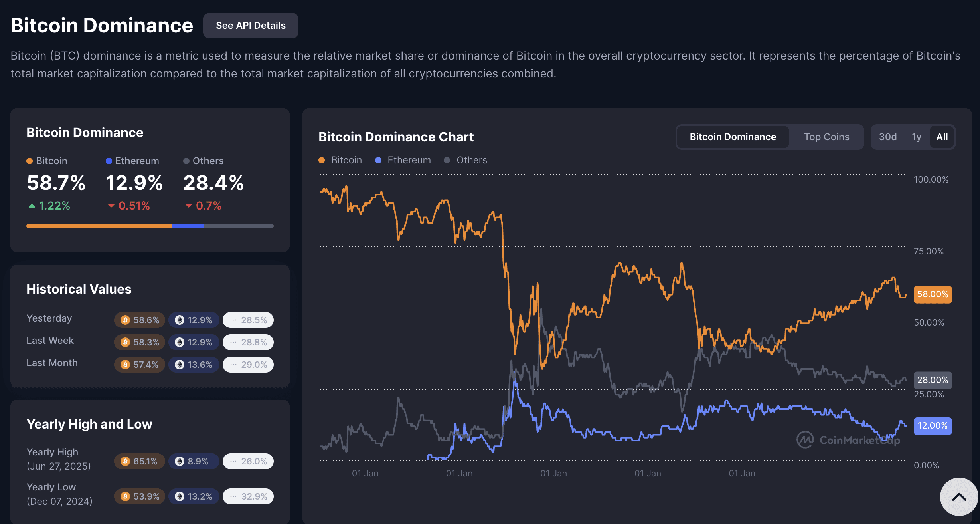The image size is (980, 524).
Task: Select the All time range
Action: (942, 137)
